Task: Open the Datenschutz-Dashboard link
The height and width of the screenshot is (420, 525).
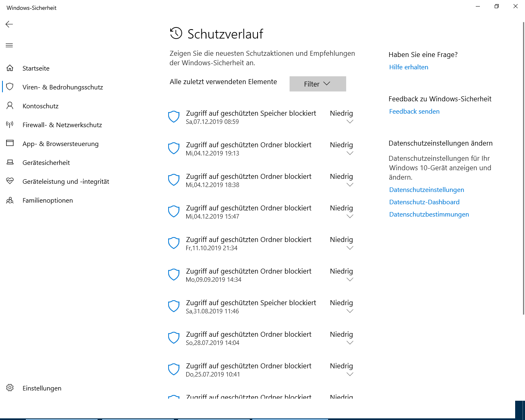Action: (424, 202)
